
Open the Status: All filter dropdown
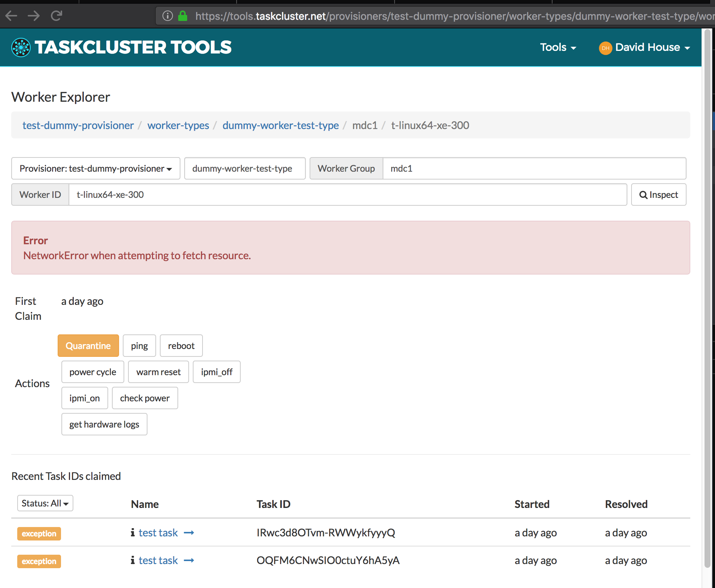point(45,503)
